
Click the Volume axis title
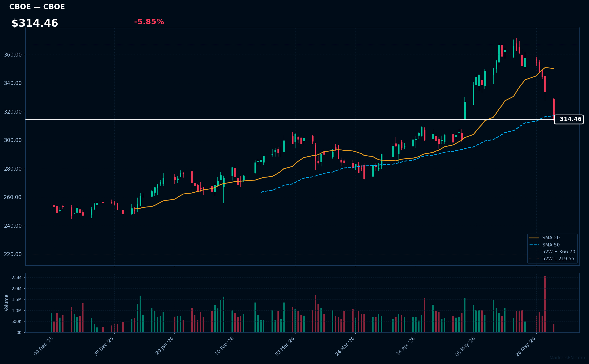click(6, 303)
